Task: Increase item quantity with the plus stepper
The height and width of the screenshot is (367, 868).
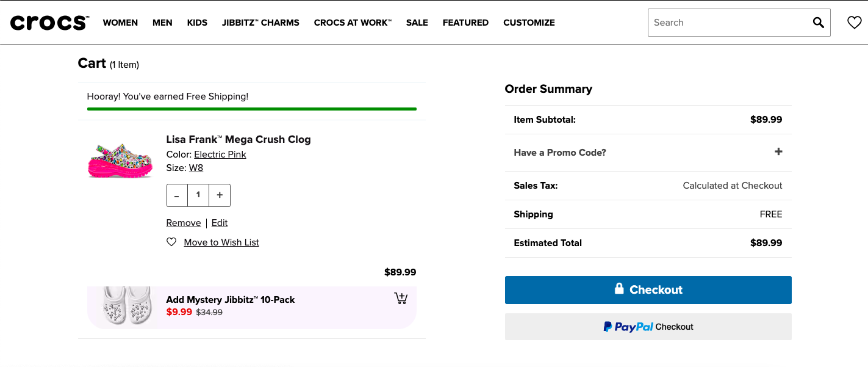Action: 219,195
